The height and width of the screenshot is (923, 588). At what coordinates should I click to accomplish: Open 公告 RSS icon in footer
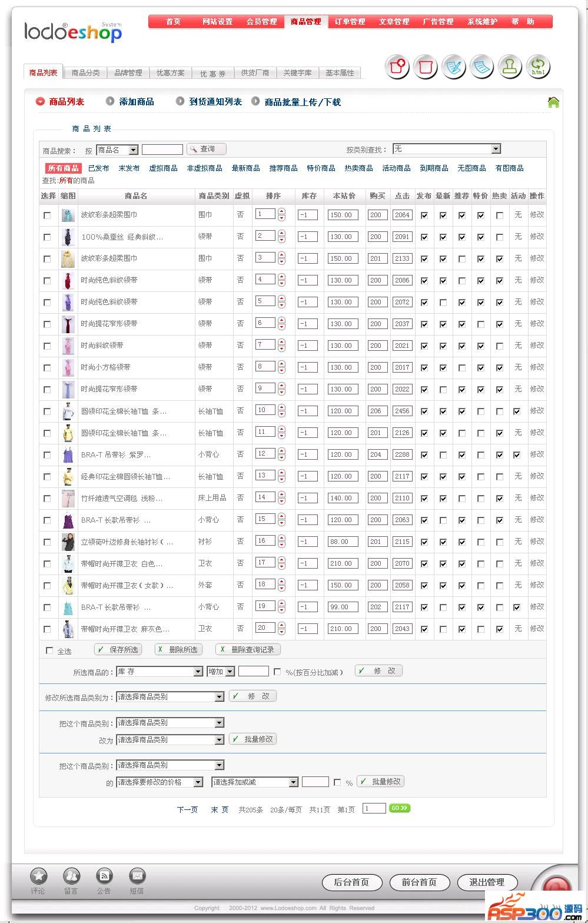pos(104,876)
